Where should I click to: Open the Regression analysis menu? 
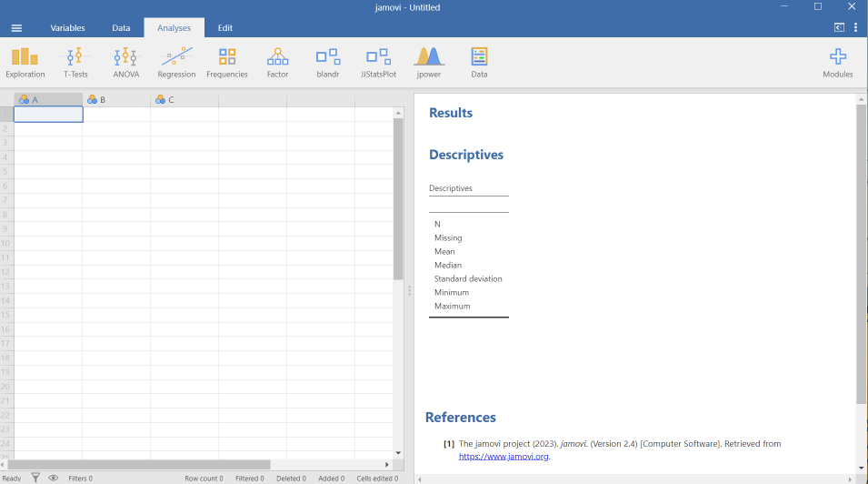(176, 62)
